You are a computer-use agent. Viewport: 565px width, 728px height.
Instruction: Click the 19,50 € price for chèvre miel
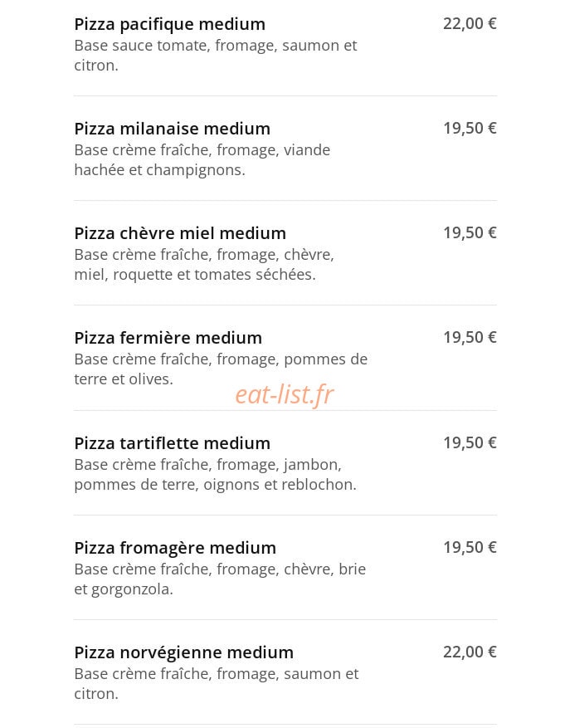(470, 232)
